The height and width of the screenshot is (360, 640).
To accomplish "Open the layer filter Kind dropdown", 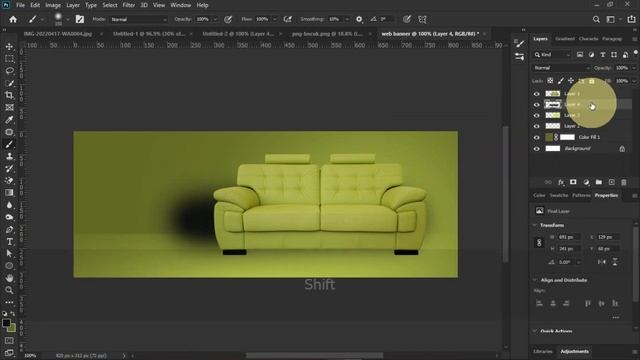I will point(552,55).
